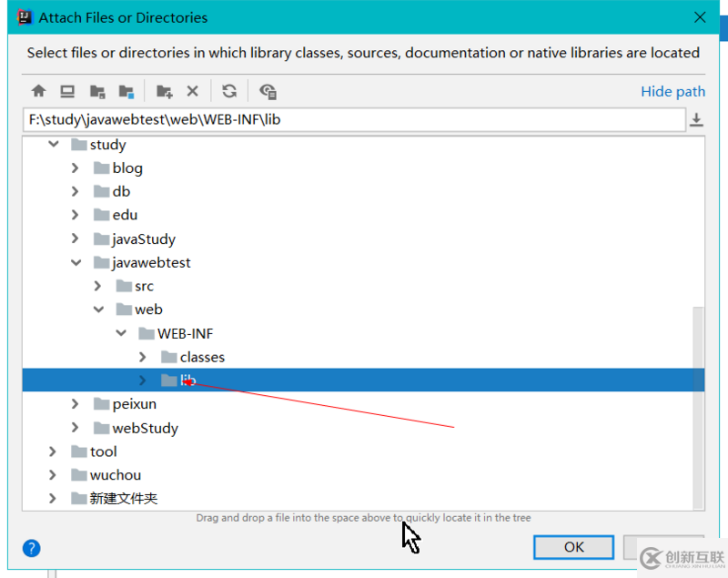The image size is (728, 578).
Task: Collapse the study folder
Action: coord(54,145)
